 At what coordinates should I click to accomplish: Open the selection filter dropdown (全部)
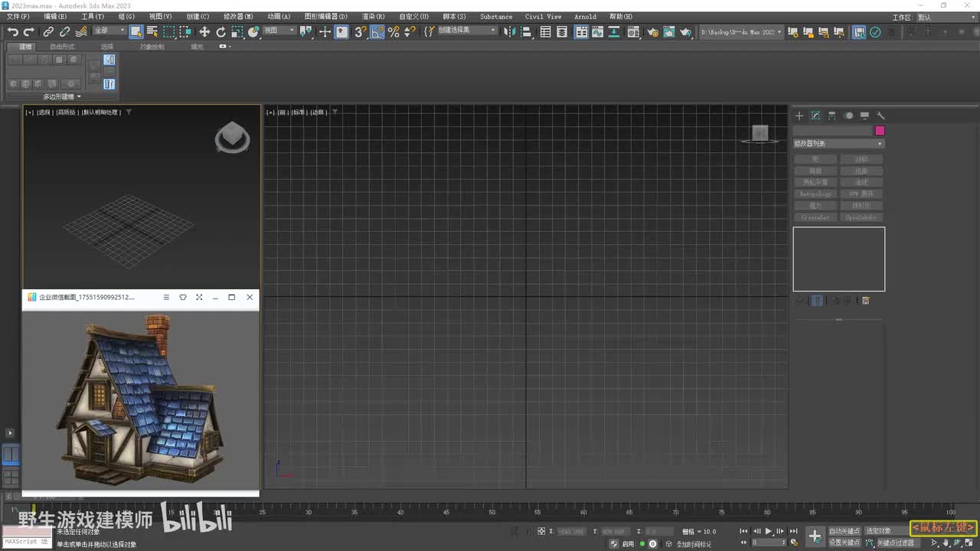coord(109,31)
